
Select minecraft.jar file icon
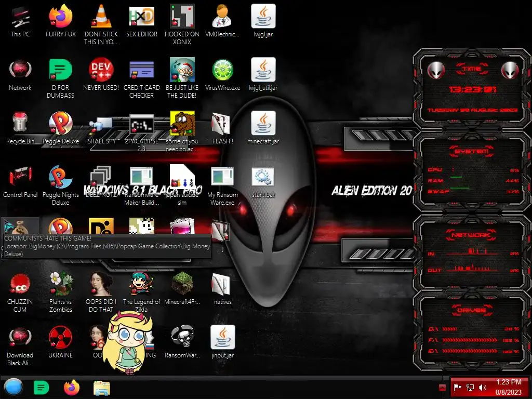[263, 124]
